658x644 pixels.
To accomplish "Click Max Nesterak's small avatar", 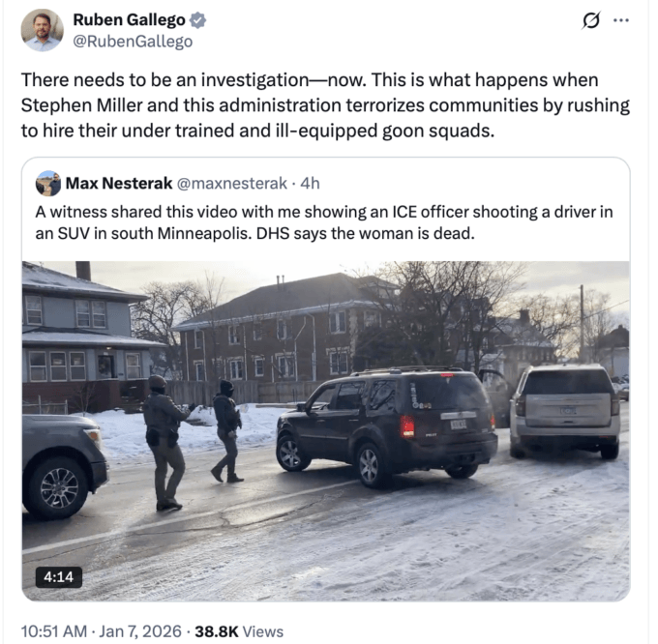I will tap(47, 183).
